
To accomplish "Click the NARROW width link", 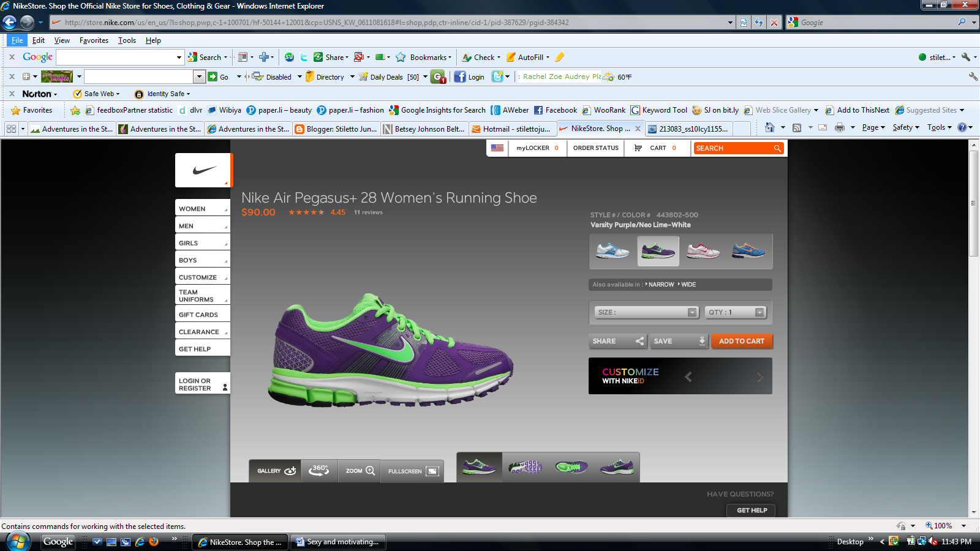I will [661, 285].
